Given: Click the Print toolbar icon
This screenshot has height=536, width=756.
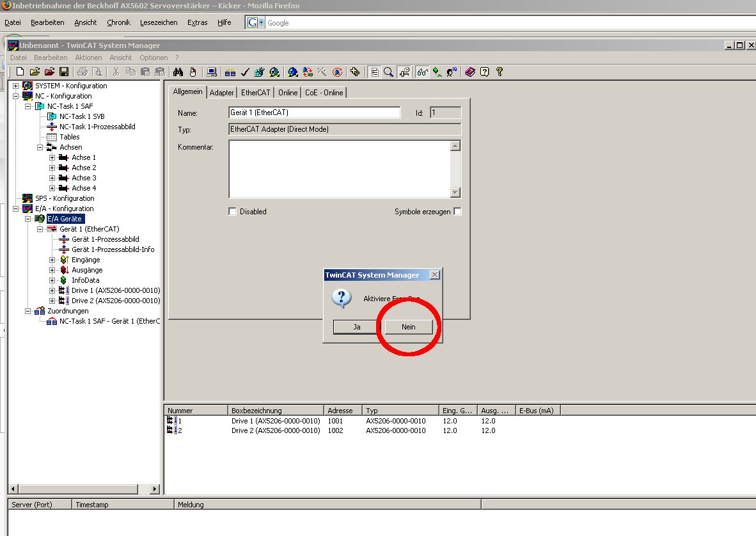Looking at the screenshot, I should coord(83,72).
